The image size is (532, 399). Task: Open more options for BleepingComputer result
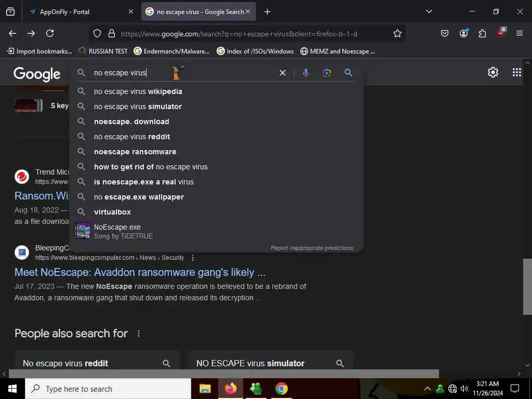(x=193, y=258)
